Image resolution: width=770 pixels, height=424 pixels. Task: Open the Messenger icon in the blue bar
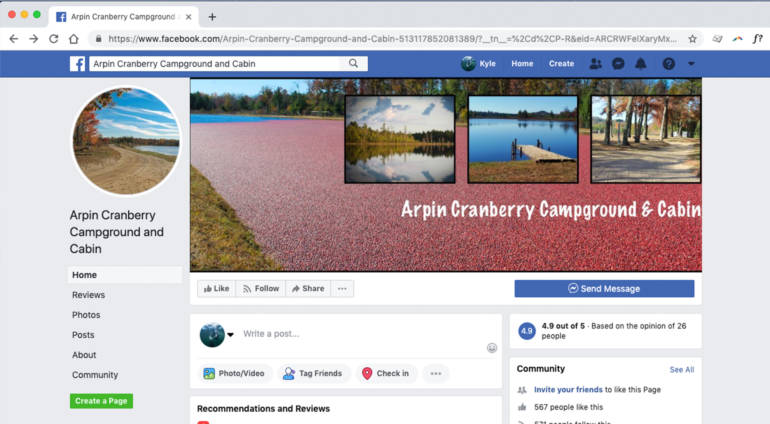click(618, 63)
